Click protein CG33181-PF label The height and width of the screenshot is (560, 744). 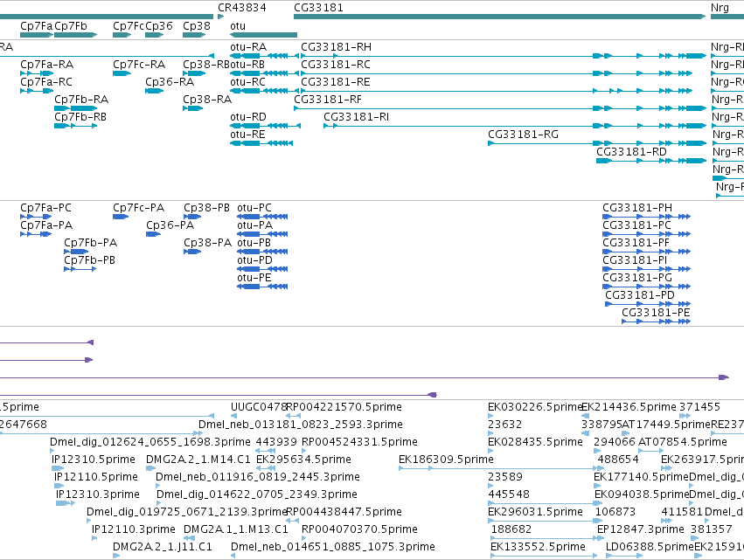[x=636, y=243]
